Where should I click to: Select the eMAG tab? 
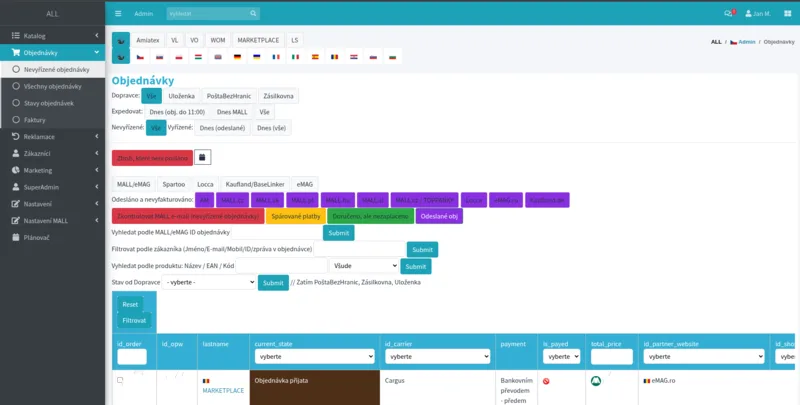305,184
